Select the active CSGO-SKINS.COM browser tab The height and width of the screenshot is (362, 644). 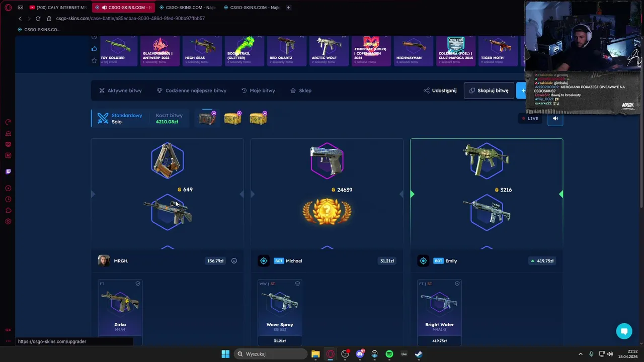[123, 8]
